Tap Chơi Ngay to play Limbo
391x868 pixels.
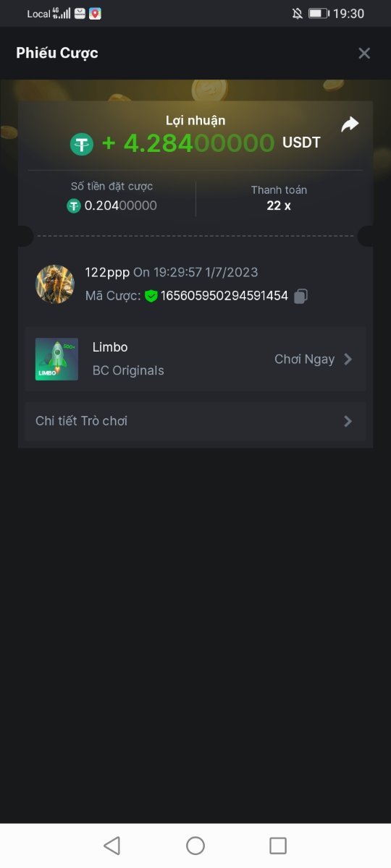point(304,359)
